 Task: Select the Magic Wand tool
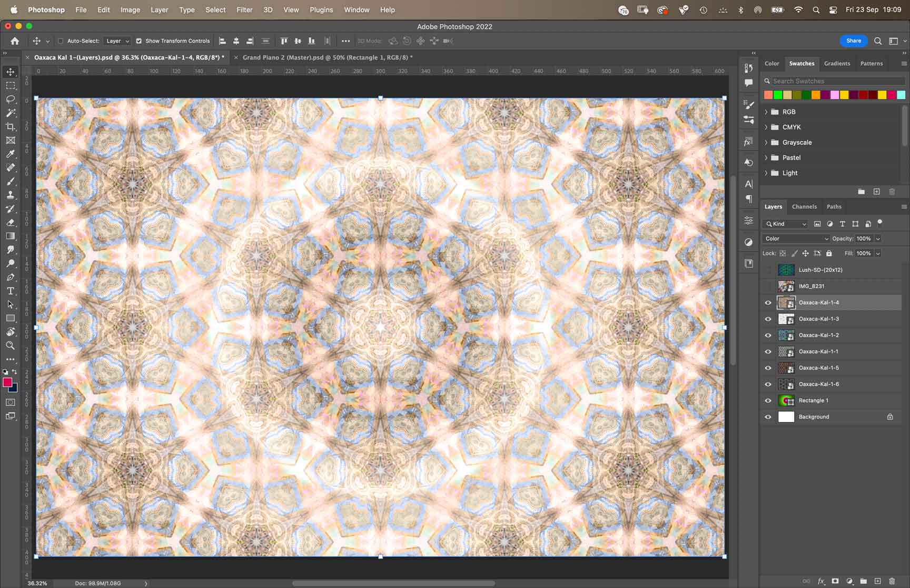pyautogui.click(x=11, y=113)
